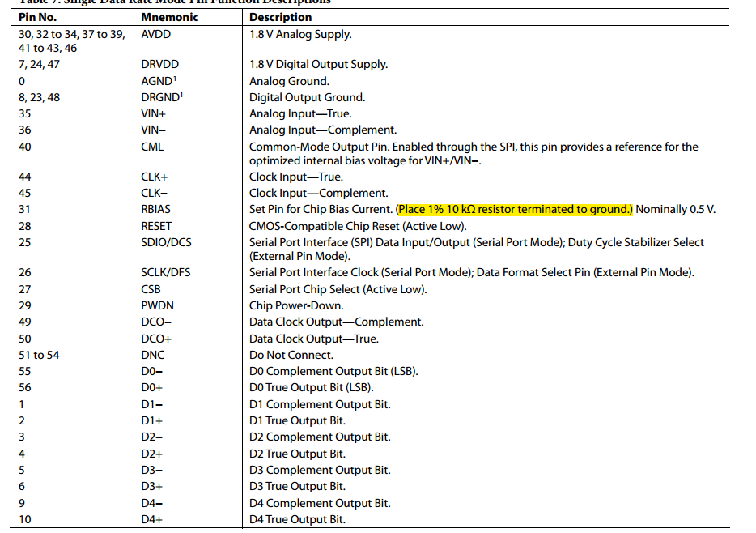Click pin number cell '51 to 54'
Viewport: 756px width, 533px height.
[x=39, y=355]
